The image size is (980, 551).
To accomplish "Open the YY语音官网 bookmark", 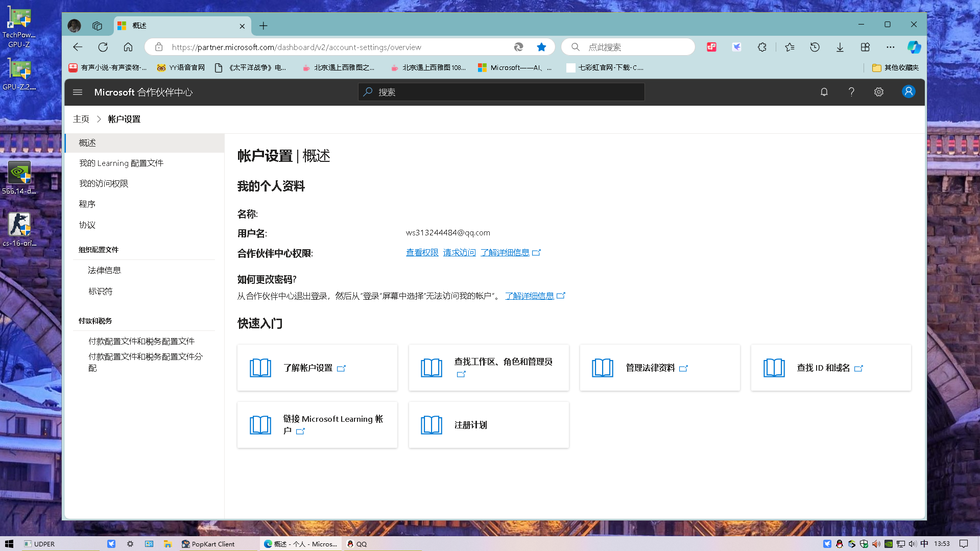I will [181, 67].
